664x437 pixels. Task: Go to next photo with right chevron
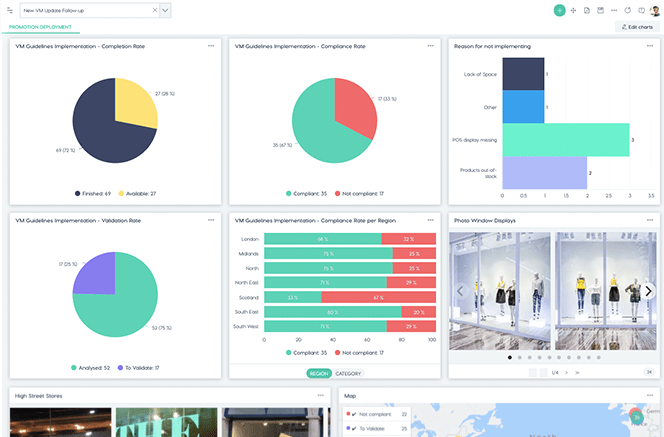pos(647,291)
